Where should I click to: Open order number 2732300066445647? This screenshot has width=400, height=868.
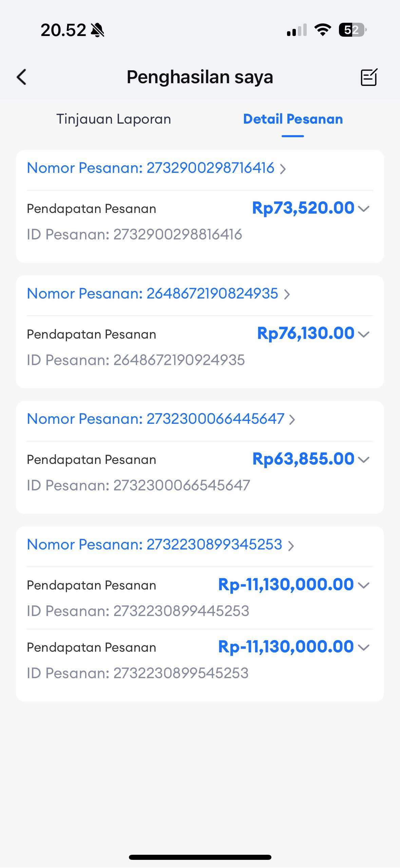coord(161,419)
